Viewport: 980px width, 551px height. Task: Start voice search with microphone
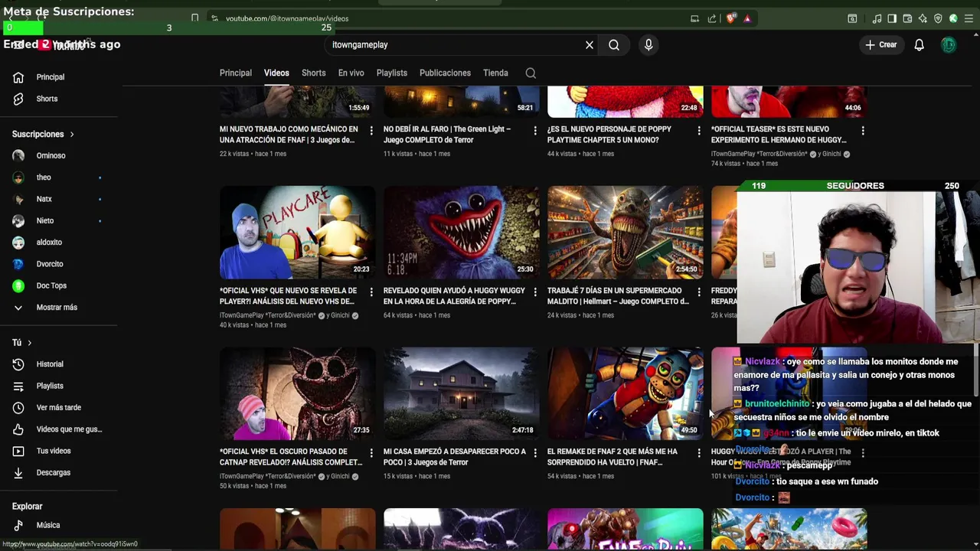pyautogui.click(x=648, y=45)
